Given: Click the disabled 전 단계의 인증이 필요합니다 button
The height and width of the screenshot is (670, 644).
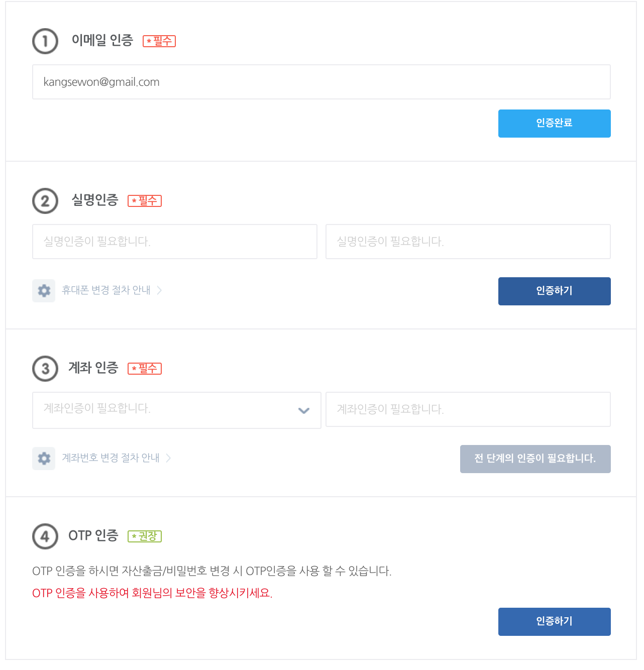Looking at the screenshot, I should [535, 459].
